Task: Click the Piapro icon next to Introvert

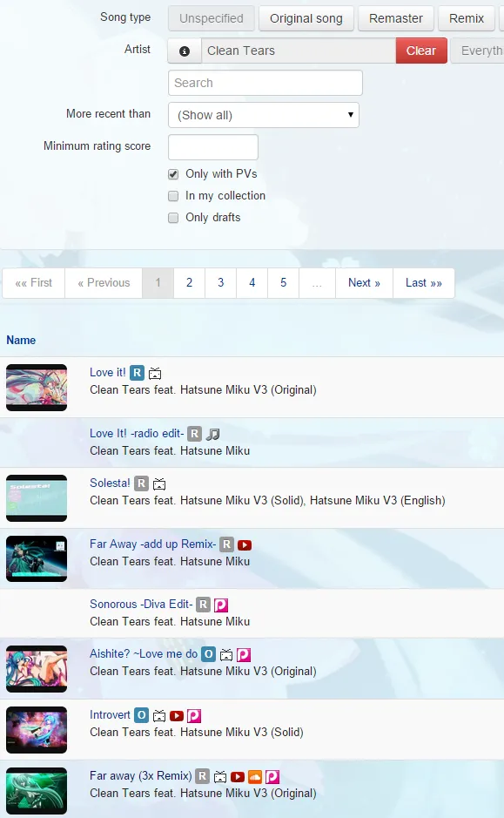Action: pos(194,716)
